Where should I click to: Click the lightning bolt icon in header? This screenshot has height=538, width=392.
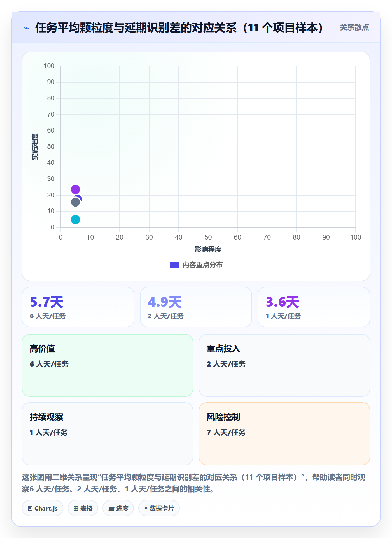tap(27, 28)
